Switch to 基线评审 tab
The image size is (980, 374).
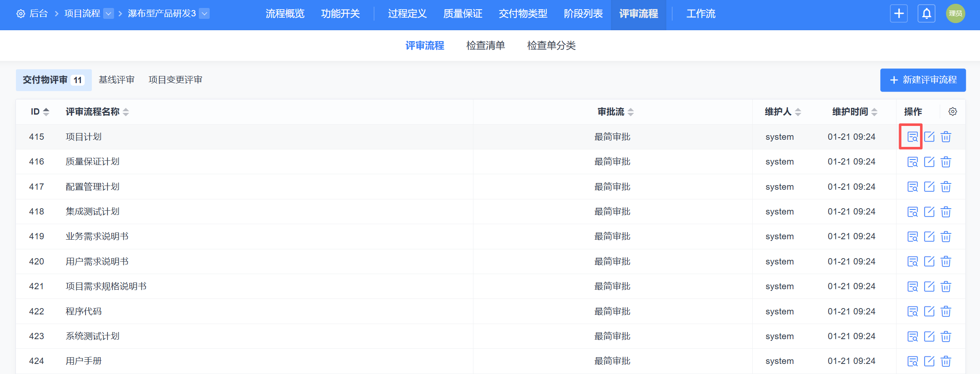pos(117,80)
